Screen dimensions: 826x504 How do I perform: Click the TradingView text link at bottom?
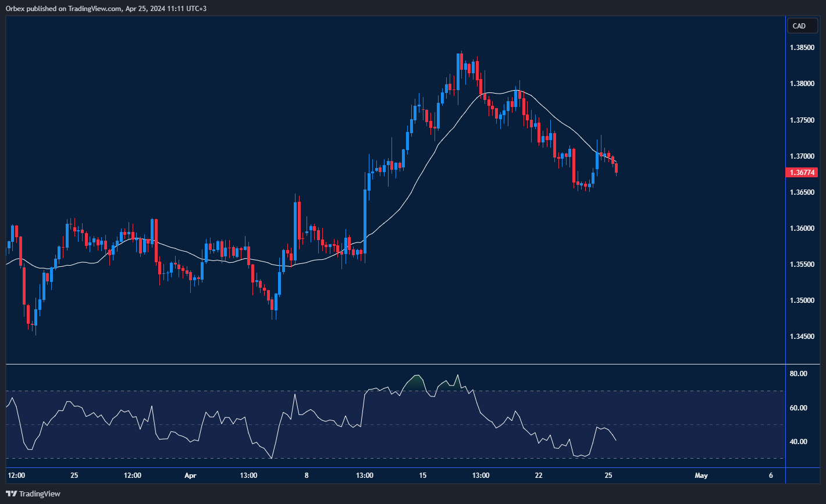(41, 494)
